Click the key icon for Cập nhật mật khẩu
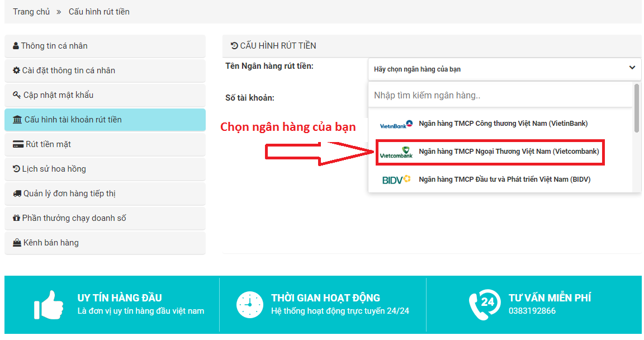644x340 pixels. (x=17, y=95)
